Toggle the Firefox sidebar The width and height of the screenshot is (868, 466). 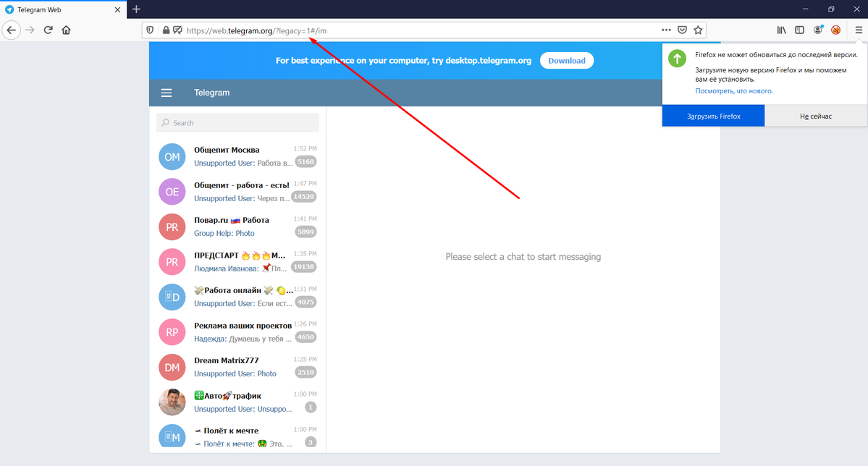pyautogui.click(x=799, y=30)
